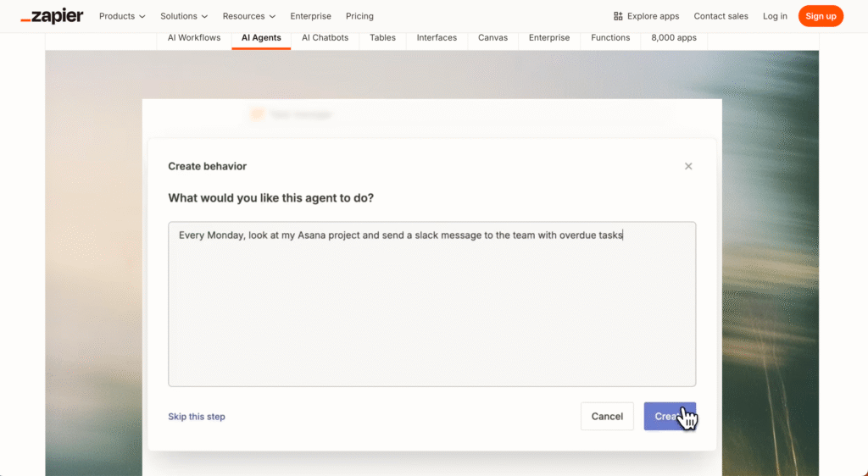Switch to the AI Workflows tab
Viewport: 868px width, 476px height.
click(x=194, y=37)
